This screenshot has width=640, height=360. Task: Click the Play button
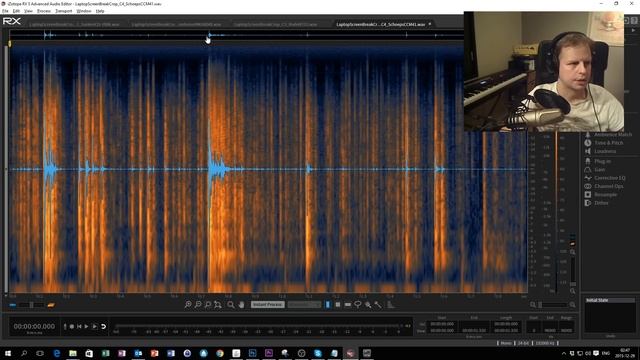click(86, 327)
